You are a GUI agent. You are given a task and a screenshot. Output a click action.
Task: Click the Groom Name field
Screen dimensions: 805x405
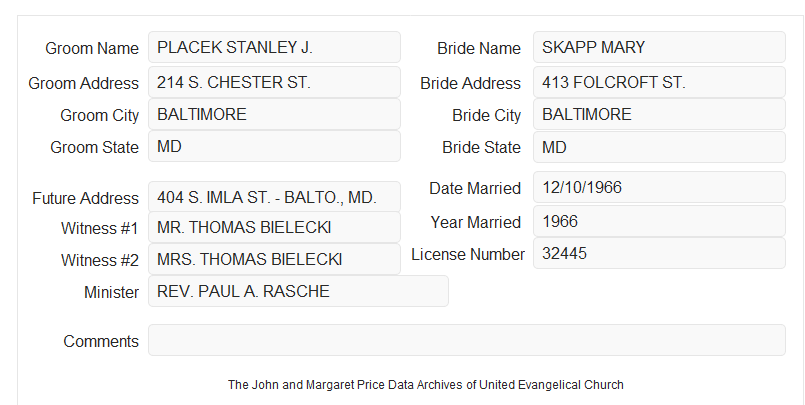pyautogui.click(x=274, y=47)
